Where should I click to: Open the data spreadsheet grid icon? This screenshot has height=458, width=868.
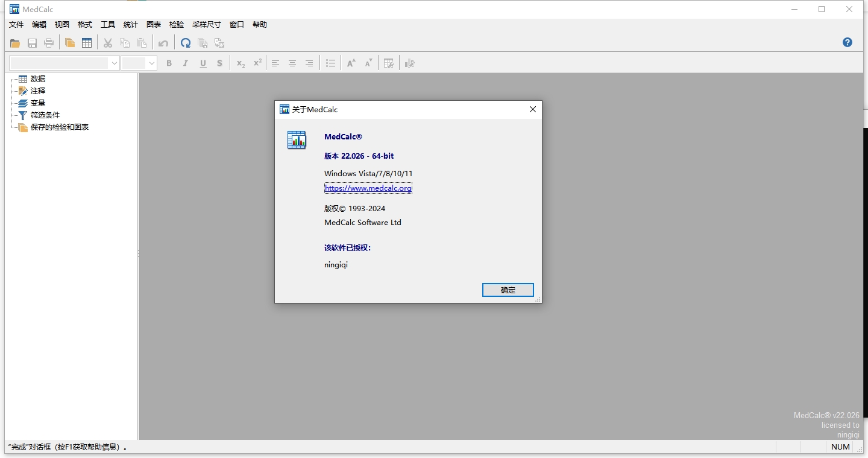pos(87,43)
